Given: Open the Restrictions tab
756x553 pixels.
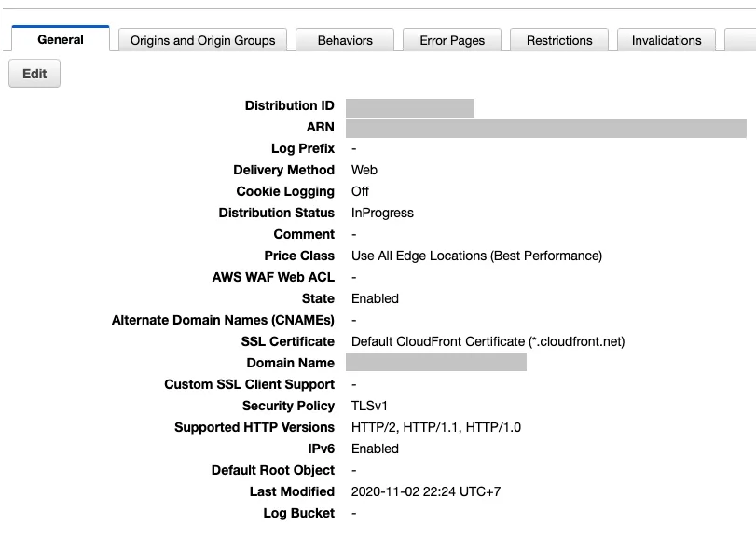Looking at the screenshot, I should 559,40.
